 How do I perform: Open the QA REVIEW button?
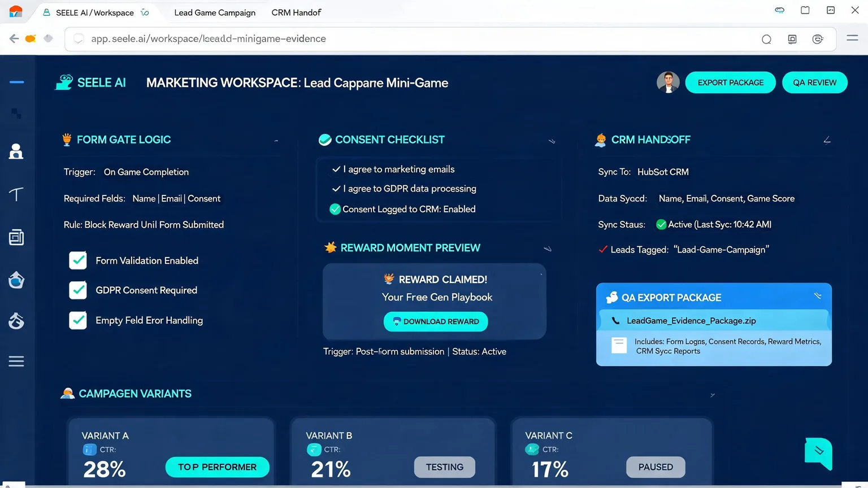coord(814,82)
